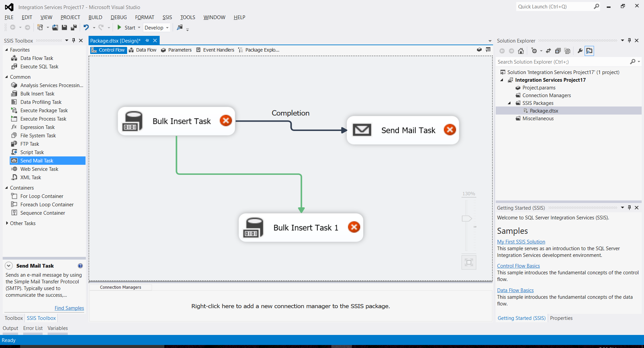Screen dimensions: 644x348
Task: Click the Bulk Insert Task node icon on canvas
Action: (133, 121)
